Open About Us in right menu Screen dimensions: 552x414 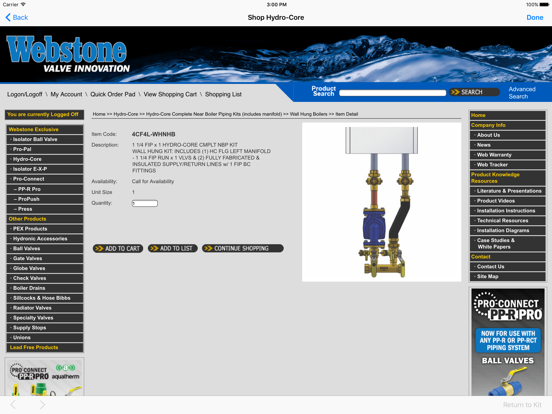click(508, 135)
